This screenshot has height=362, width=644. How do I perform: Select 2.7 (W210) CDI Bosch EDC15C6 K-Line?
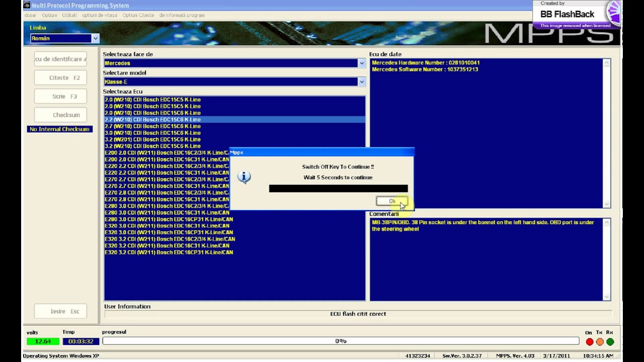(x=234, y=126)
